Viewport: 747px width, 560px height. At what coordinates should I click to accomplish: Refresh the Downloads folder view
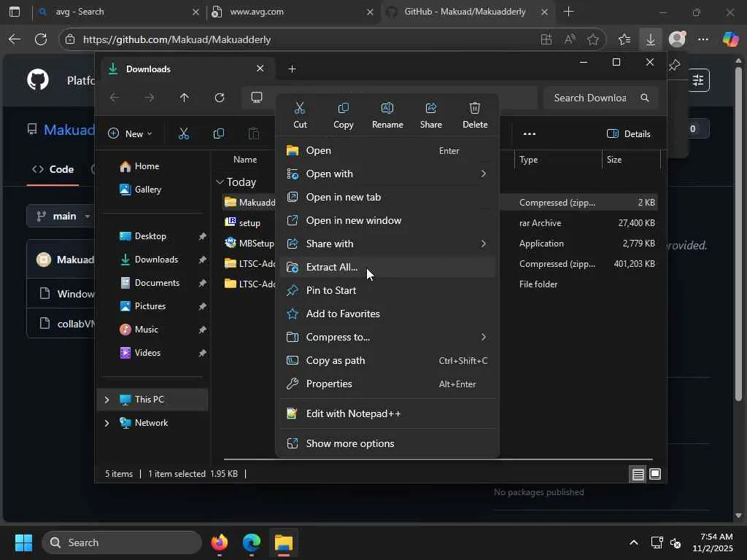click(x=220, y=98)
